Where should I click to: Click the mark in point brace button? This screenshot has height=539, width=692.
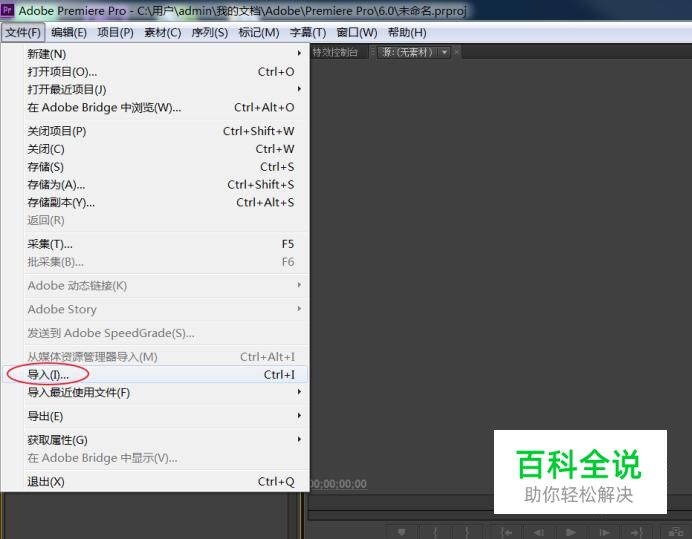(x=435, y=532)
